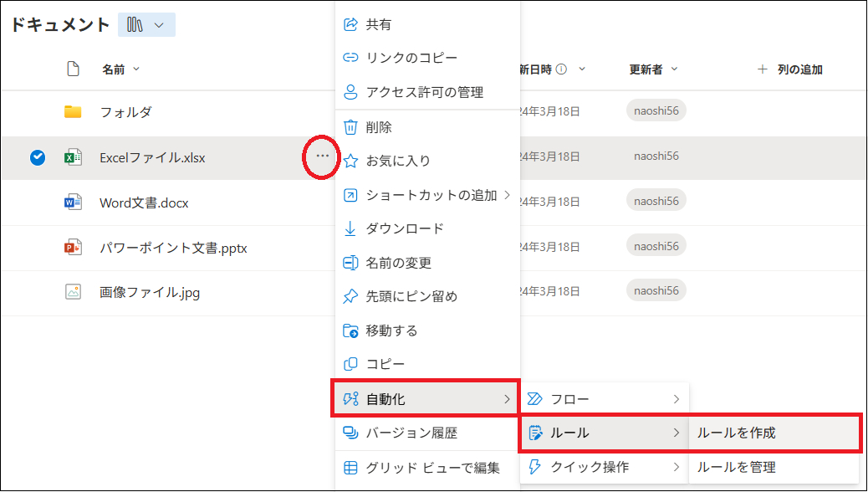Open パワーポイント文書.pptx file name
This screenshot has height=492, width=868.
tap(173, 248)
